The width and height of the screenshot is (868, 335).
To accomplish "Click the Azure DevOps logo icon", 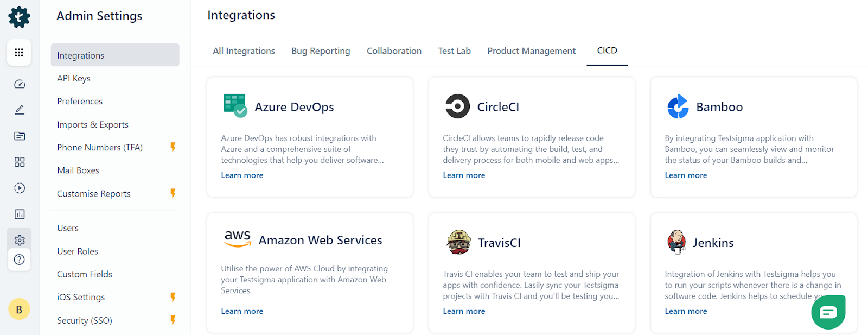I will 235,106.
